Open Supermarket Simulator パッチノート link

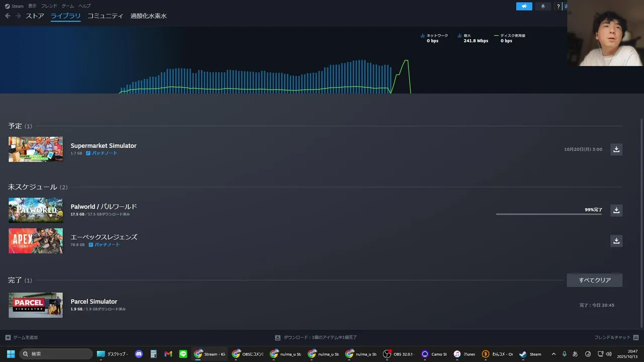click(104, 153)
